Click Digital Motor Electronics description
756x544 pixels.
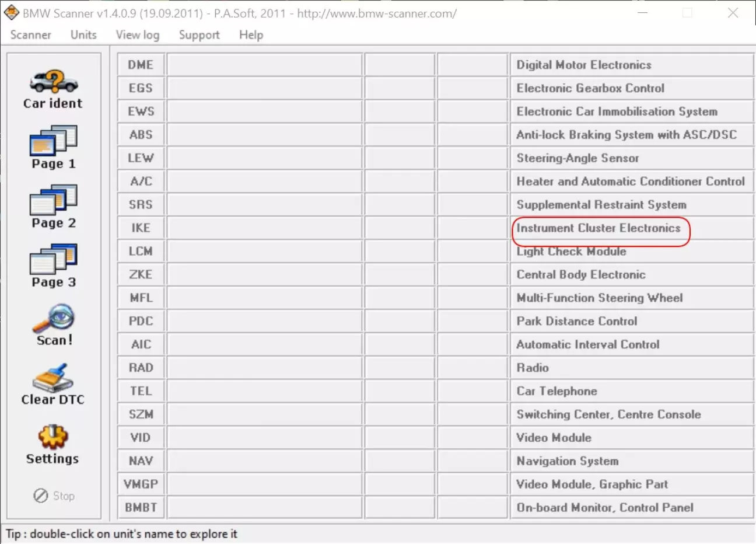(x=583, y=65)
